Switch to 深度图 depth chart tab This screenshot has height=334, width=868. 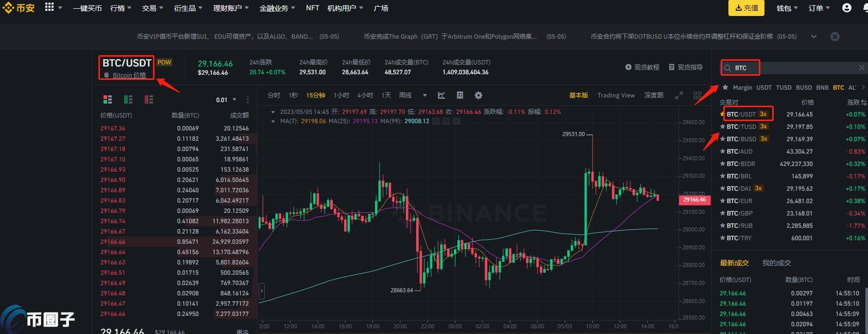[x=654, y=95]
